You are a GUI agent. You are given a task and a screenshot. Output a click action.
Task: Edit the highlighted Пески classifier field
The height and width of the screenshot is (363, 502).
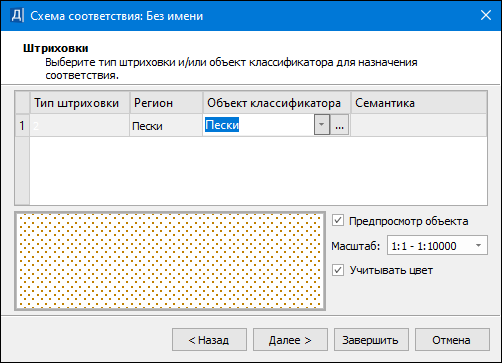pyautogui.click(x=259, y=125)
